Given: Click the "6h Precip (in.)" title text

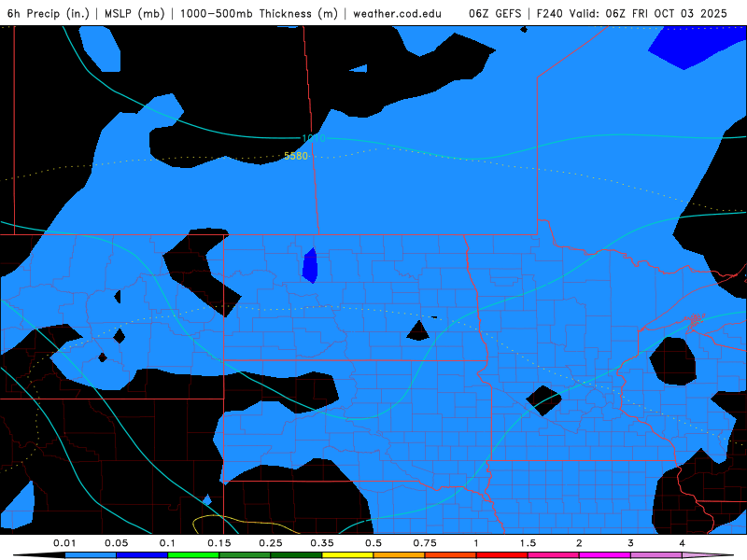Looking at the screenshot, I should coord(49,13).
